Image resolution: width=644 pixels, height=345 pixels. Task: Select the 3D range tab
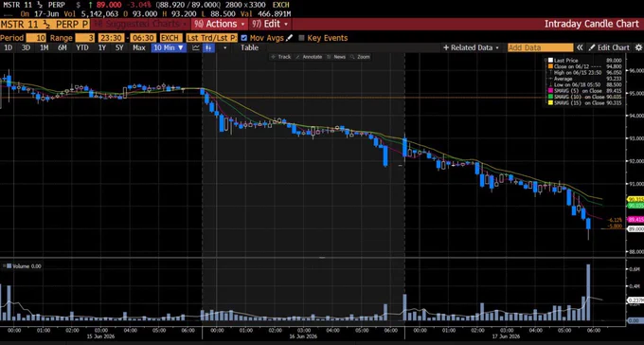click(x=26, y=47)
